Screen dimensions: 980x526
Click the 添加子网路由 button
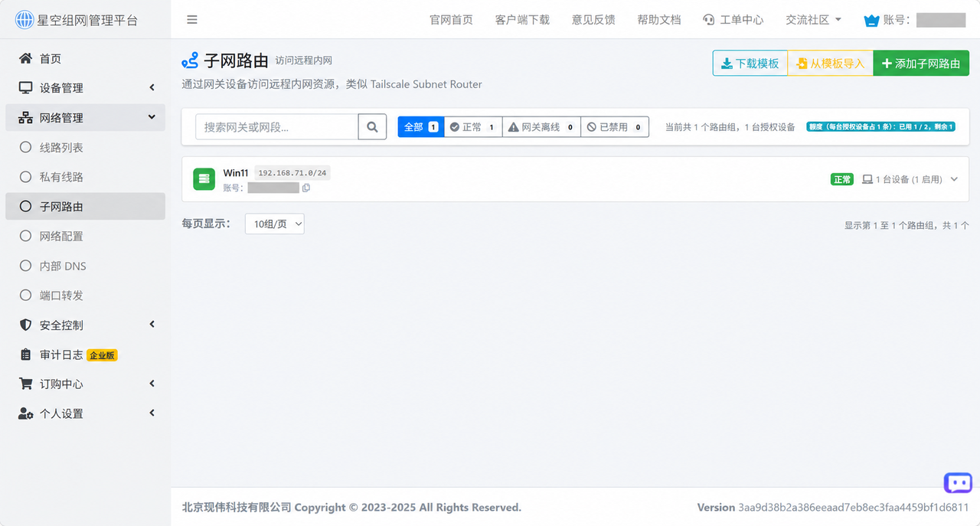[921, 64]
